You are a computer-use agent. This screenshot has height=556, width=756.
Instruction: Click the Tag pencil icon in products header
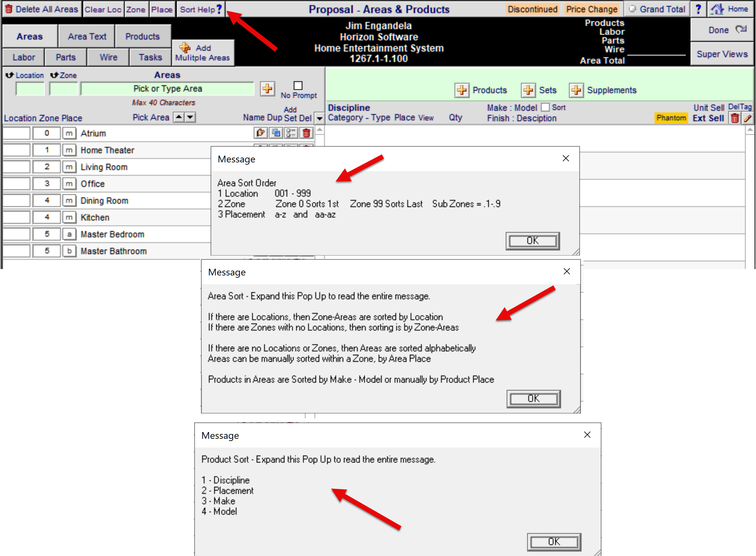pos(747,118)
